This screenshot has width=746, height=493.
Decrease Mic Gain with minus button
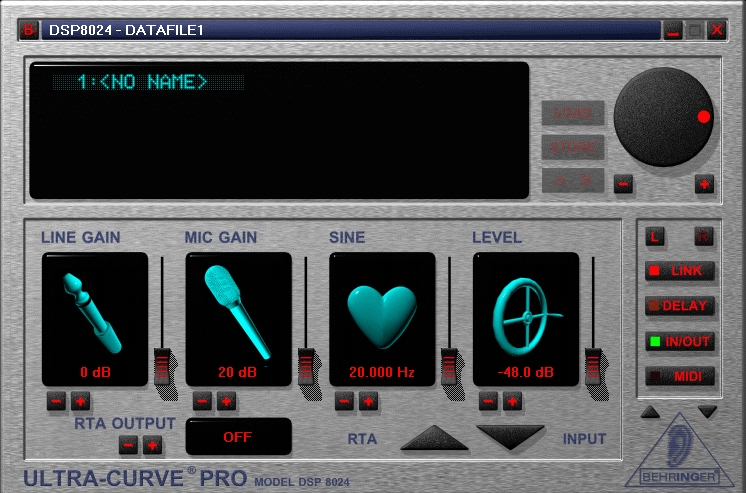pyautogui.click(x=202, y=402)
